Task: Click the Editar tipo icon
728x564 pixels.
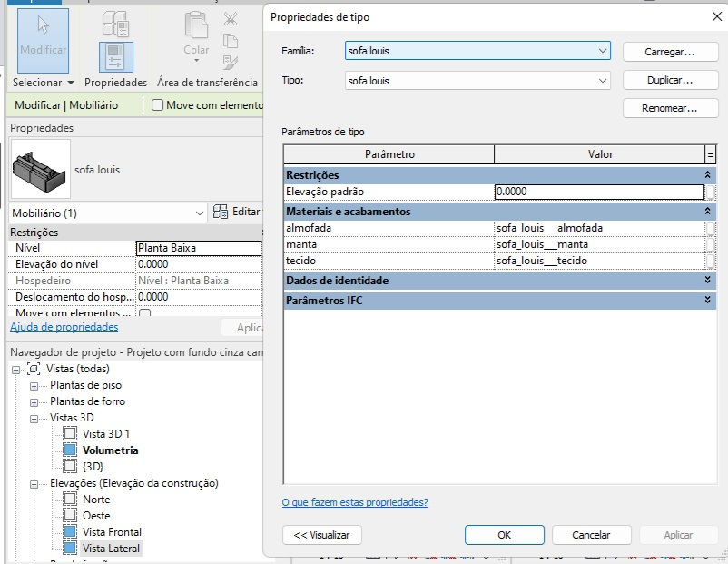Action: pos(221,212)
